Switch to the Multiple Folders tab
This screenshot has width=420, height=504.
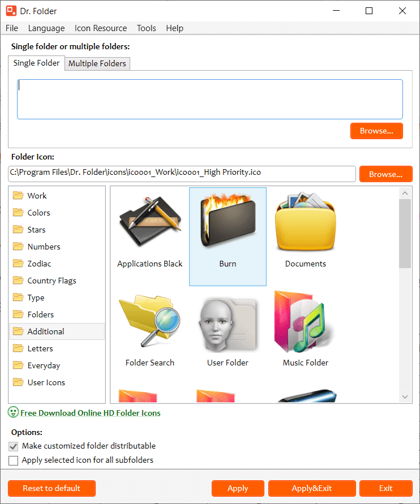click(x=97, y=64)
